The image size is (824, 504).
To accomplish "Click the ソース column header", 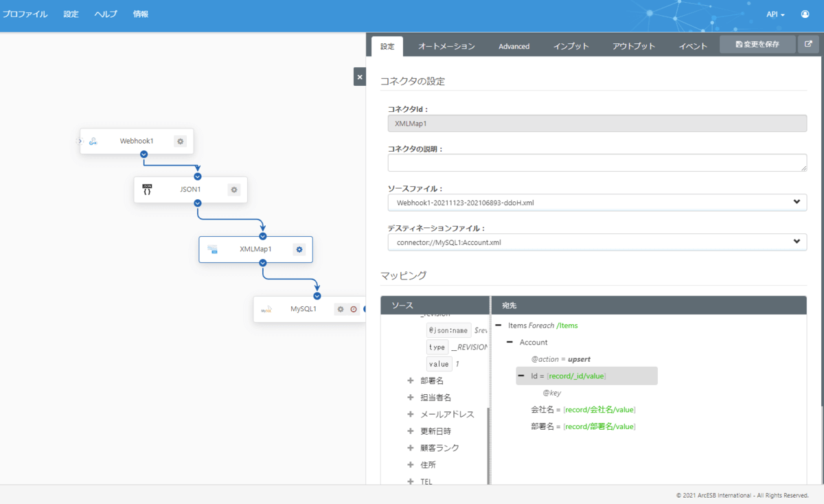I will pyautogui.click(x=435, y=305).
